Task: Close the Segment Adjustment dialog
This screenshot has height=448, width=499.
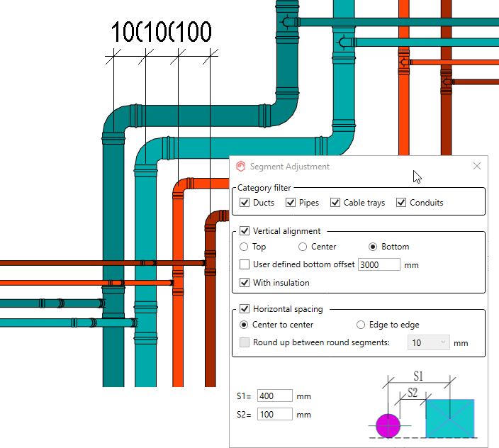Action: [x=477, y=166]
